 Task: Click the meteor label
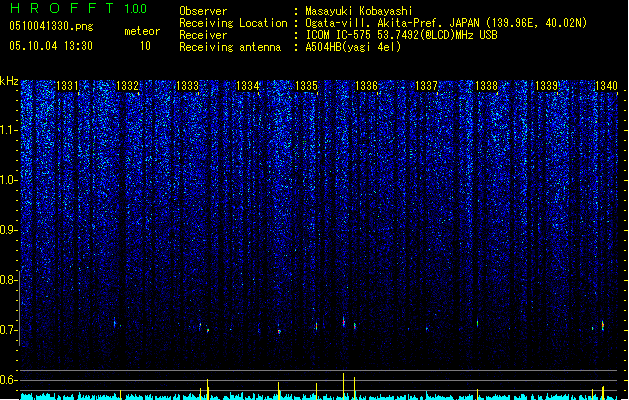point(142,31)
